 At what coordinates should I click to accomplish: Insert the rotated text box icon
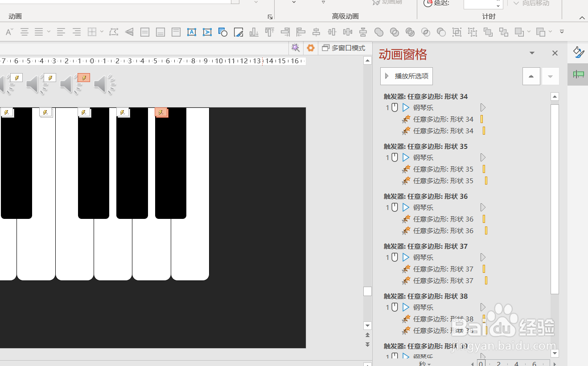pyautogui.click(x=207, y=32)
